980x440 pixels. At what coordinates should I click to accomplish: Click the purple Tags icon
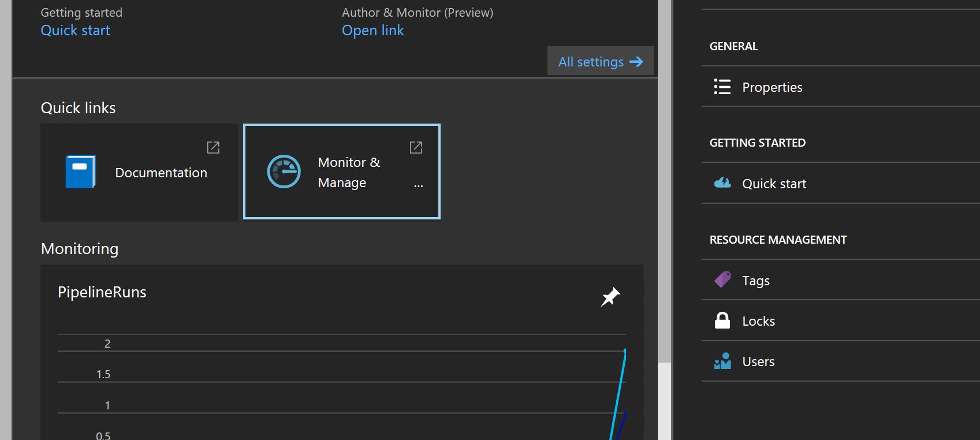pos(722,280)
